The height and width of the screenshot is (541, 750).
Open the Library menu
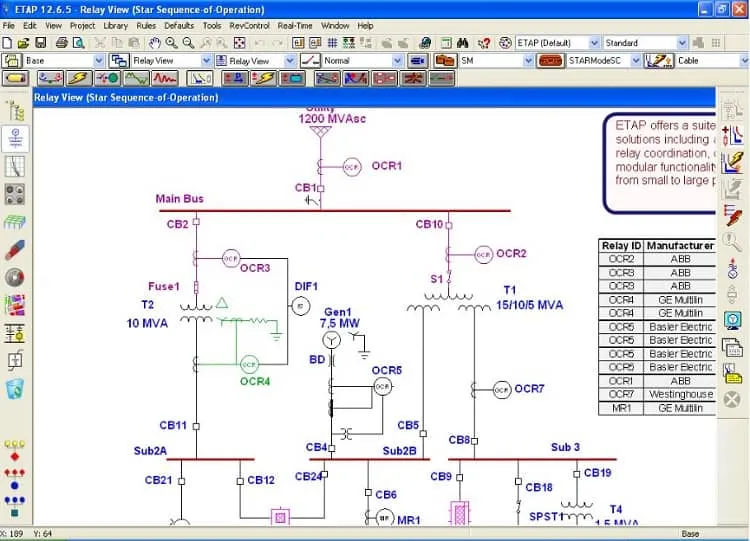pyautogui.click(x=115, y=26)
